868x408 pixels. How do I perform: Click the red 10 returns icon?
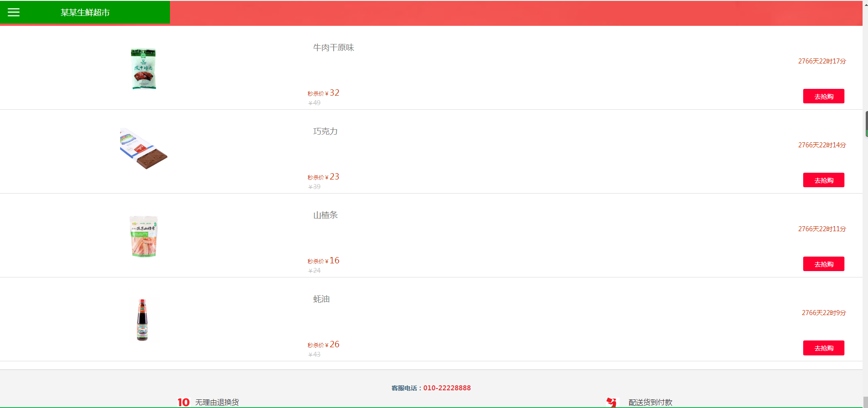(x=184, y=402)
